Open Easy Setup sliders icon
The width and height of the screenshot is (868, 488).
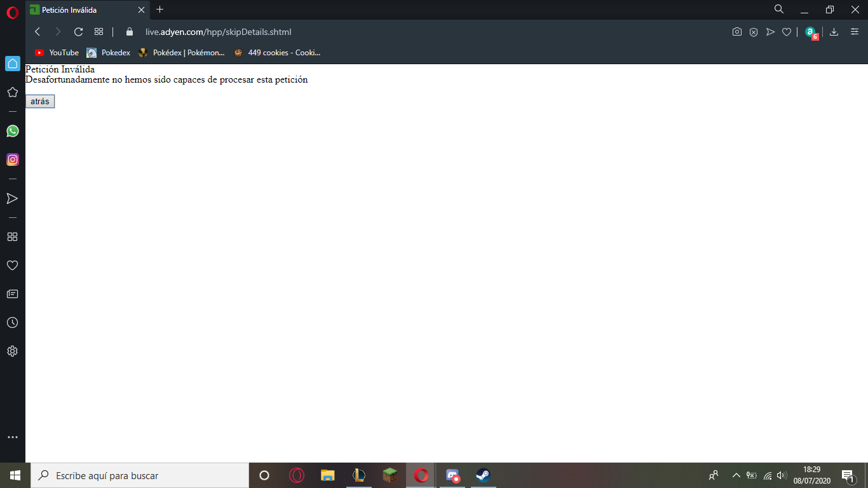click(855, 32)
